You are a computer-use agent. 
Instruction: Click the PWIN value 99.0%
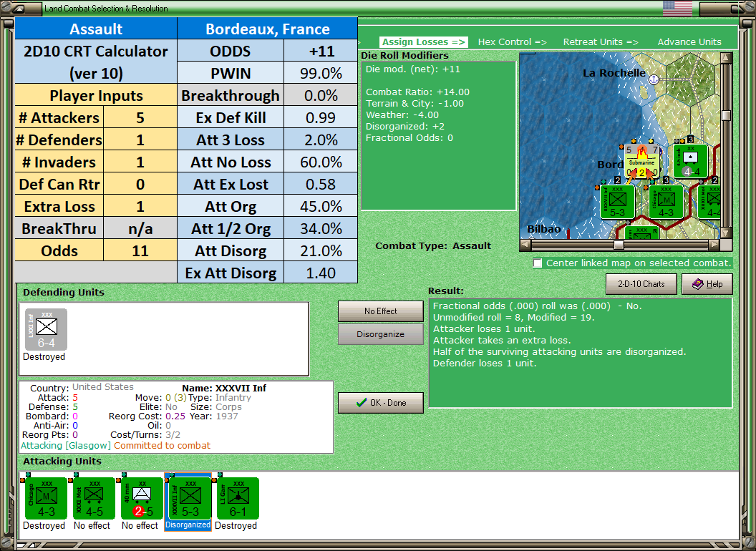321,73
